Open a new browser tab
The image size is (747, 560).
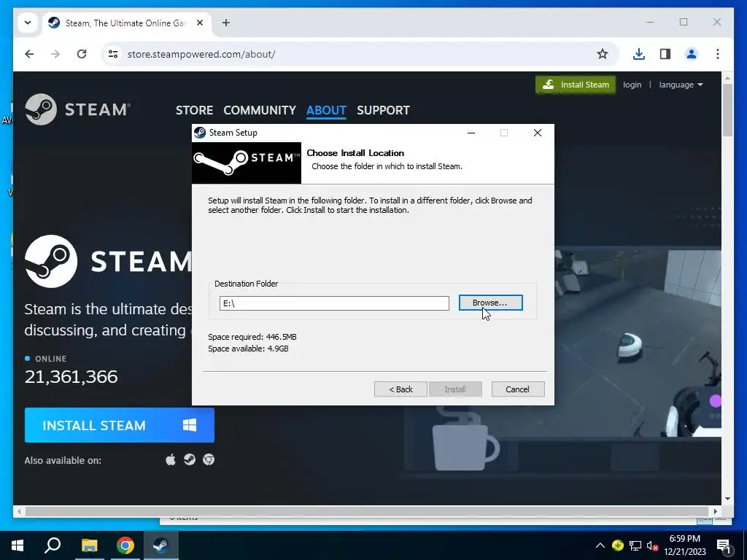click(x=226, y=23)
